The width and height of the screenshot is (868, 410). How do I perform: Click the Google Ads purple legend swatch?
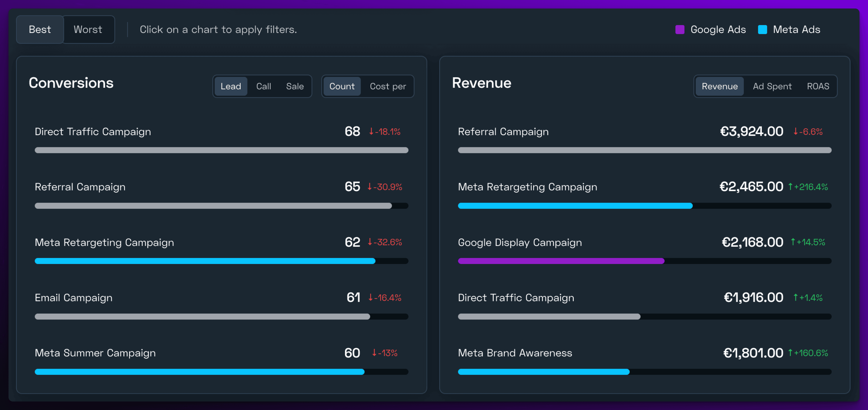pos(680,30)
